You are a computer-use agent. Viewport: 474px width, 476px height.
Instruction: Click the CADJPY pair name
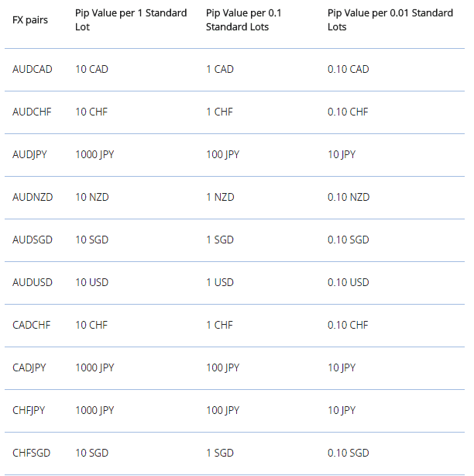click(x=29, y=367)
